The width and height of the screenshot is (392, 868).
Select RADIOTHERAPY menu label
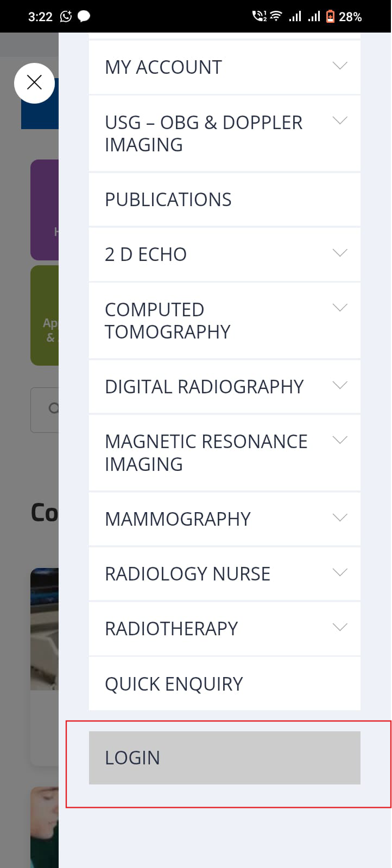172,629
